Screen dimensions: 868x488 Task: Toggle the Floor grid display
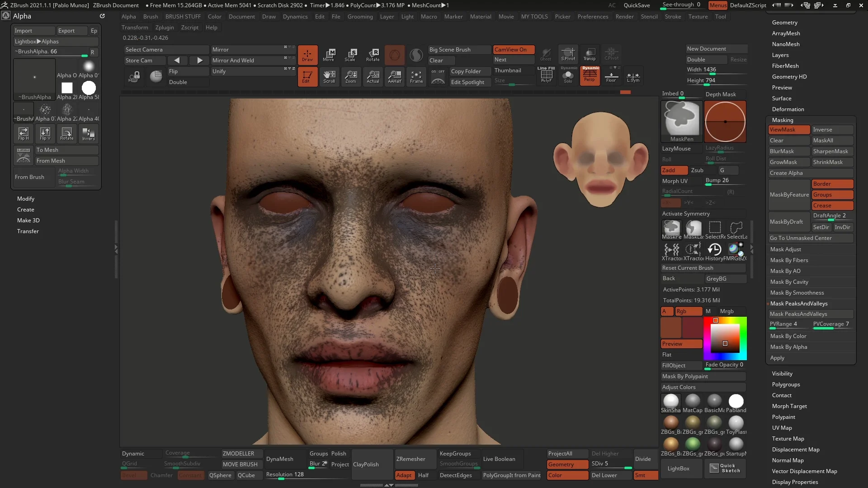tap(611, 76)
